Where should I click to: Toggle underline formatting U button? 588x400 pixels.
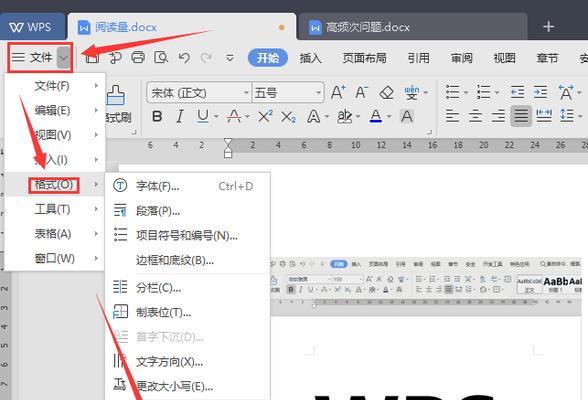(203, 117)
